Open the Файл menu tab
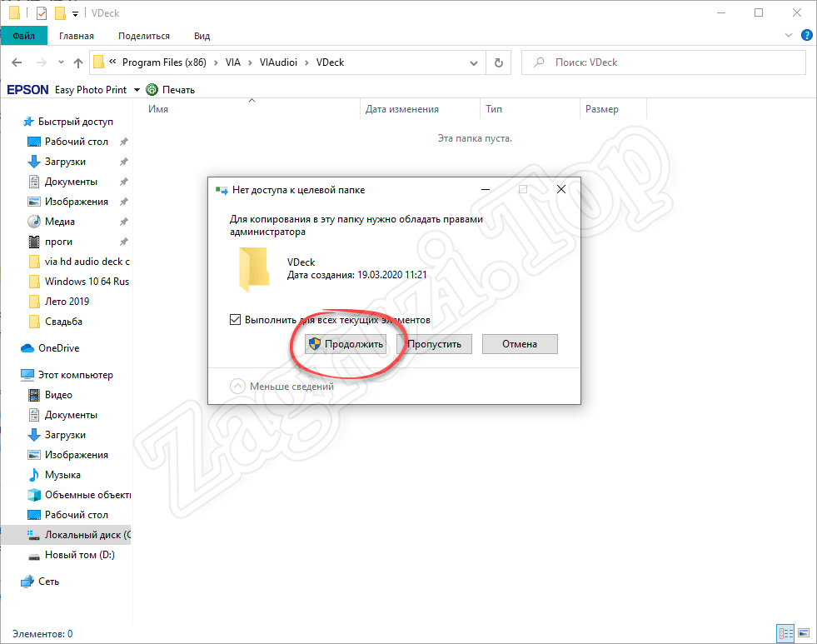Screen dimensions: 817x644 (24, 36)
